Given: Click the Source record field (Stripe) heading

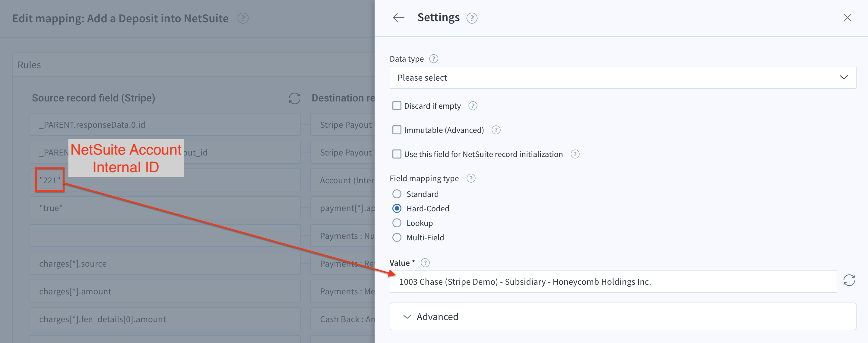Looking at the screenshot, I should click(93, 98).
